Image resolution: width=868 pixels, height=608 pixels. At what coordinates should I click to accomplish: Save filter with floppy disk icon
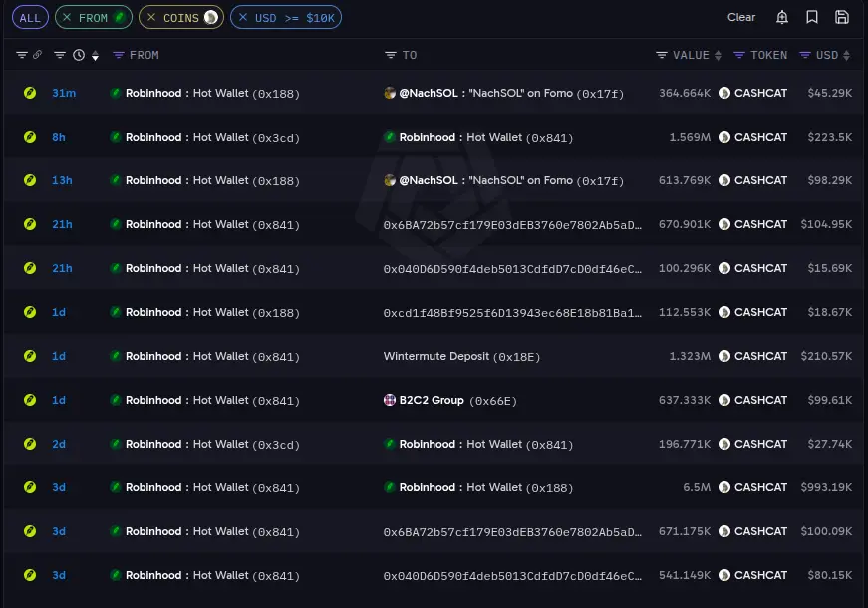click(x=842, y=17)
